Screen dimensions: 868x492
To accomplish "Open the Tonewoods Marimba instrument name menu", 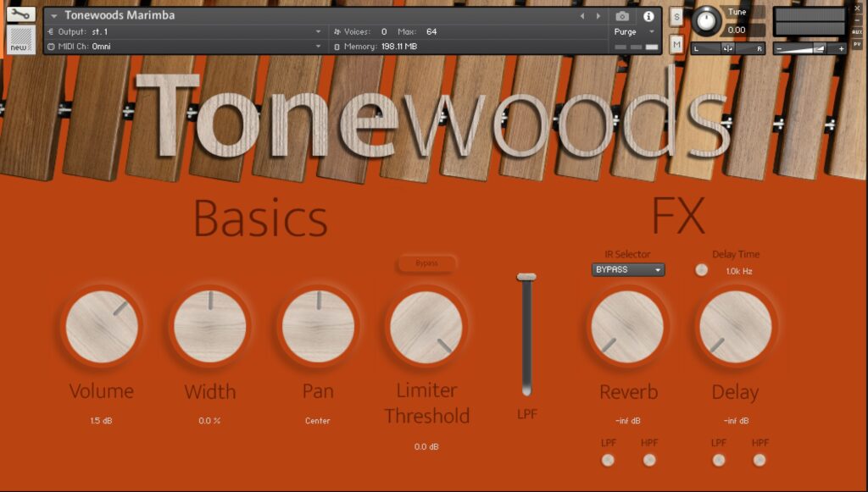I will 119,15.
